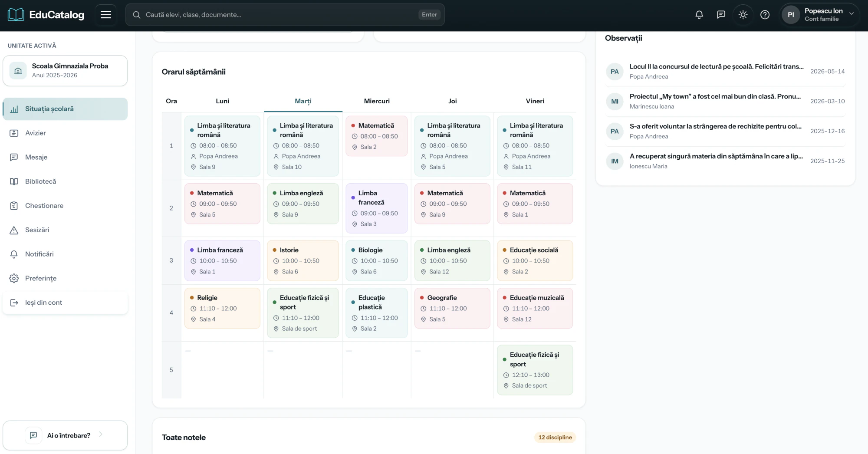Toggle light/dark theme sun icon
Screen dimensions: 868x454
pyautogui.click(x=743, y=15)
